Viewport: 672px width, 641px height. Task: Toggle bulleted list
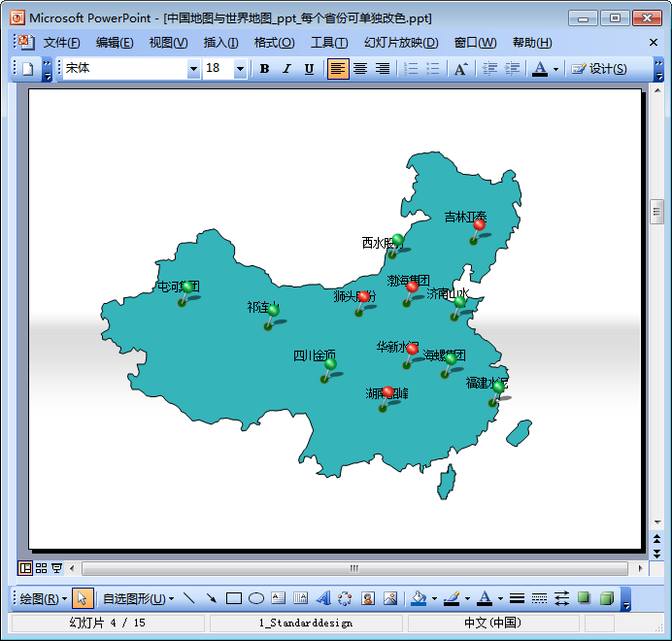[x=433, y=69]
